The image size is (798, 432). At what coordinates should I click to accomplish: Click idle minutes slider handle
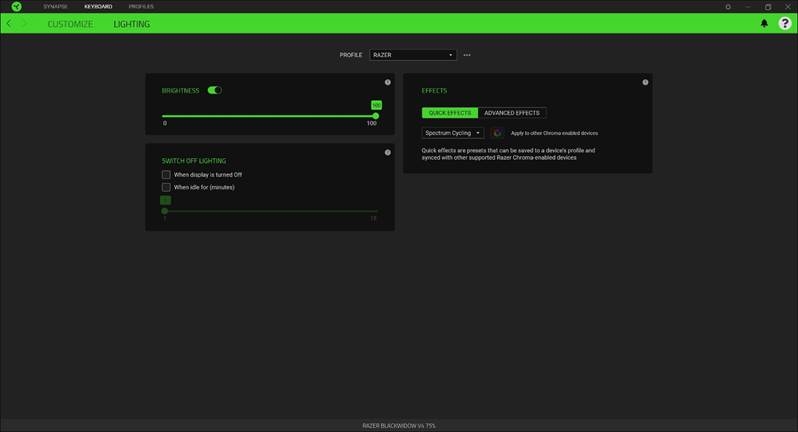tap(164, 211)
